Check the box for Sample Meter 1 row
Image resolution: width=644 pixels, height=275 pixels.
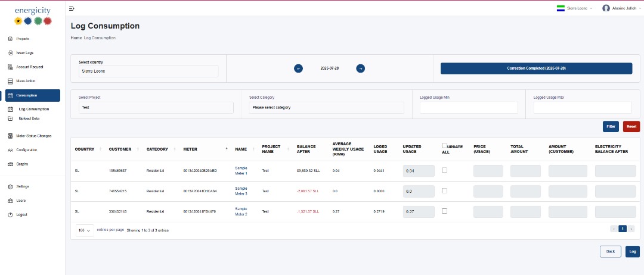click(444, 170)
